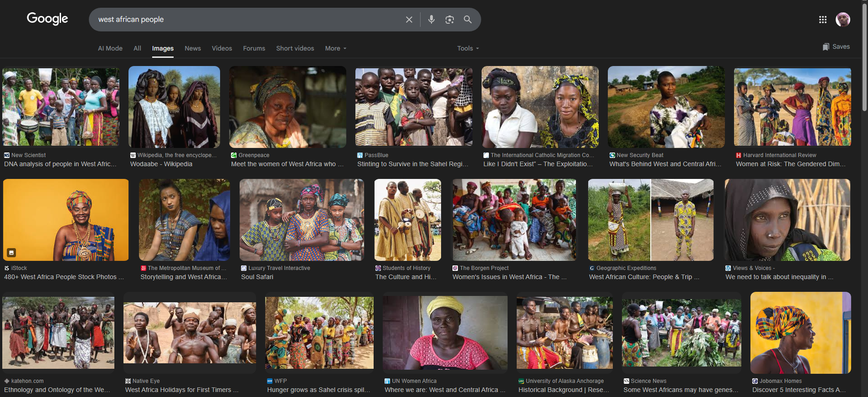
Task: Click inside the search input field
Action: (246, 20)
